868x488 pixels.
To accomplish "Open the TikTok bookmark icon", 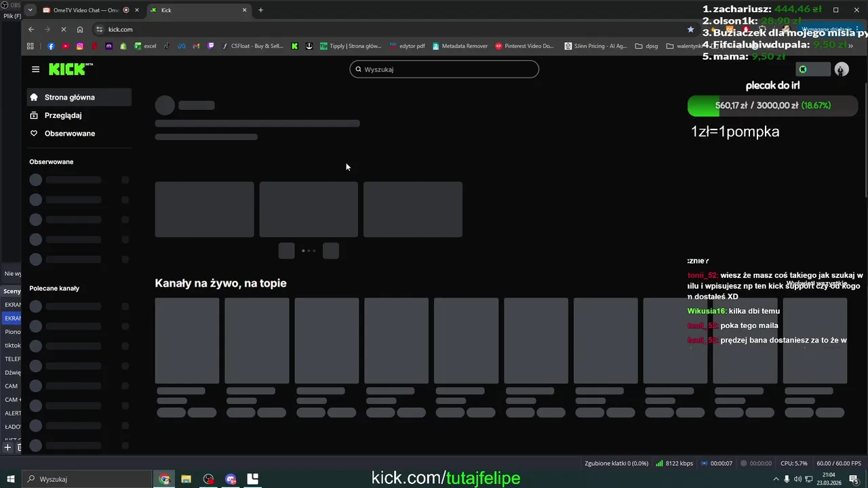I will tap(167, 46).
